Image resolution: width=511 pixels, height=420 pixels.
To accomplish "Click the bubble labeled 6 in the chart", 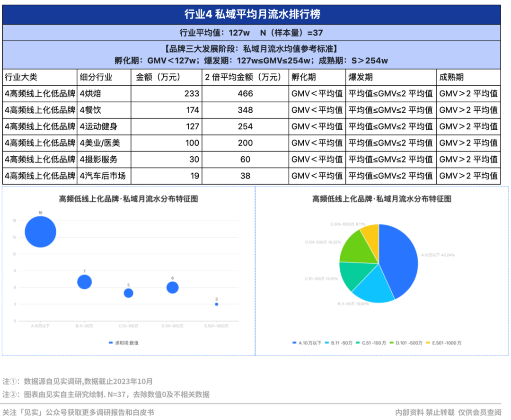I will (172, 287).
